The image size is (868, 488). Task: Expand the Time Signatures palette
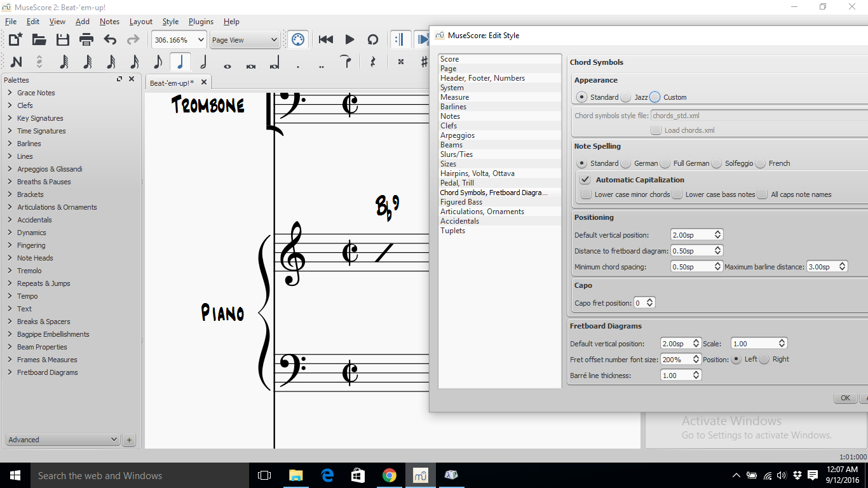[10, 131]
